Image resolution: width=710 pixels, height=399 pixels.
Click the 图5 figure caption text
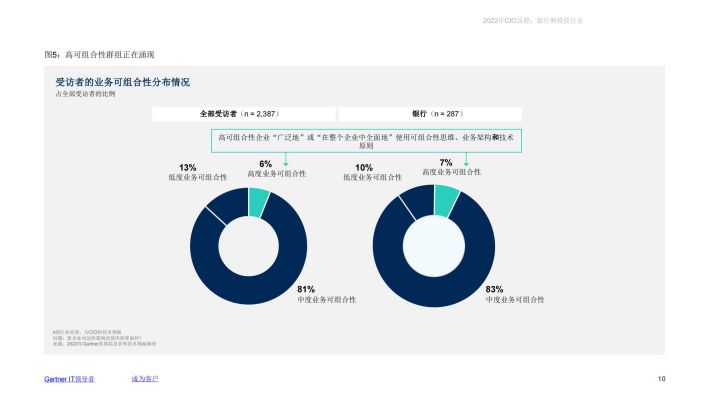tap(99, 55)
